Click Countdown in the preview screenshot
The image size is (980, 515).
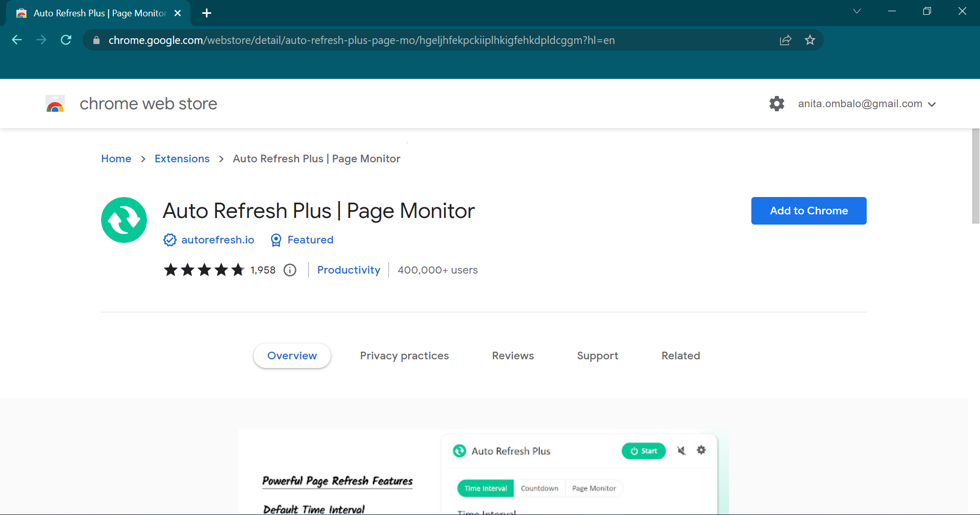540,488
